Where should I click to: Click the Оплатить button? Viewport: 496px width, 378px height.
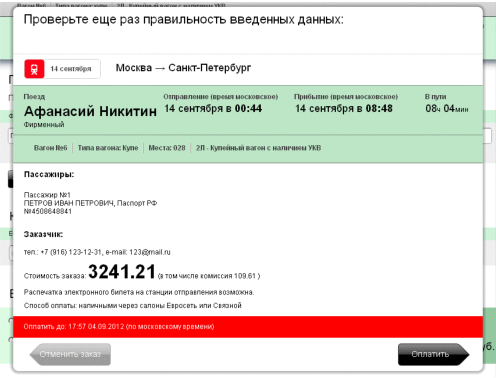tap(433, 354)
